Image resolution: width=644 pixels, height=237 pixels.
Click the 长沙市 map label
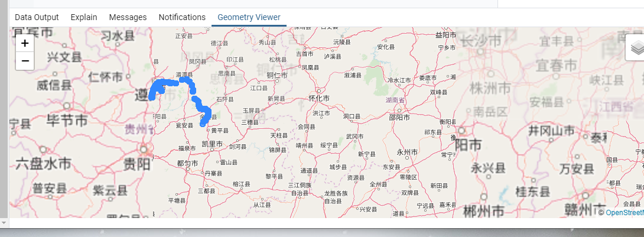481,41
